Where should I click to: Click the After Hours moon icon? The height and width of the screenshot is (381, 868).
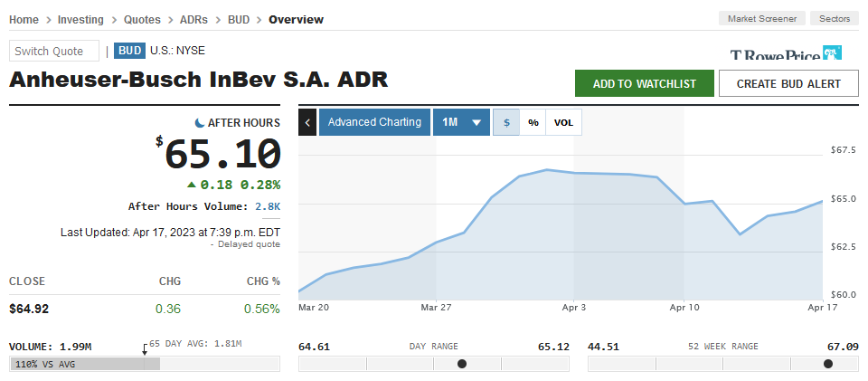tap(200, 122)
